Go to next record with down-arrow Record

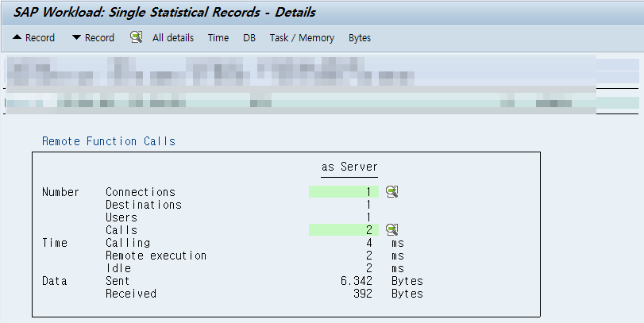93,37
